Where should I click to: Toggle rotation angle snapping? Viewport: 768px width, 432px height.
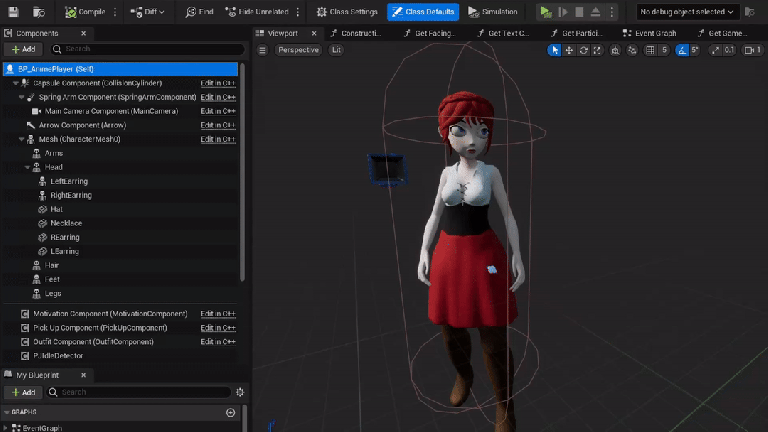point(682,50)
